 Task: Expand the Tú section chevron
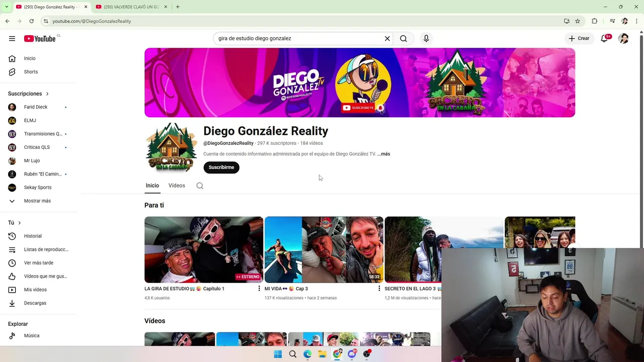pos(20,223)
